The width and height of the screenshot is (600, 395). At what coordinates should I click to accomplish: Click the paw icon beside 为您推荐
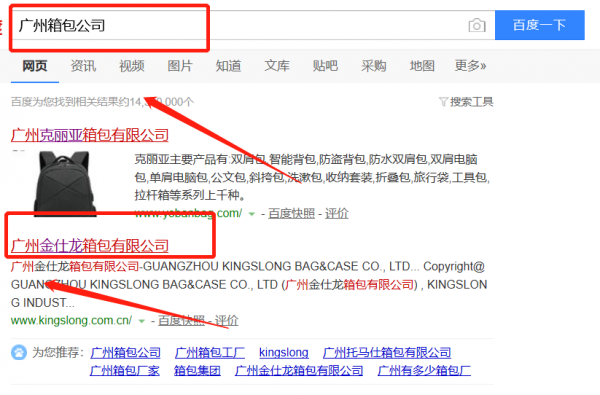pos(19,352)
